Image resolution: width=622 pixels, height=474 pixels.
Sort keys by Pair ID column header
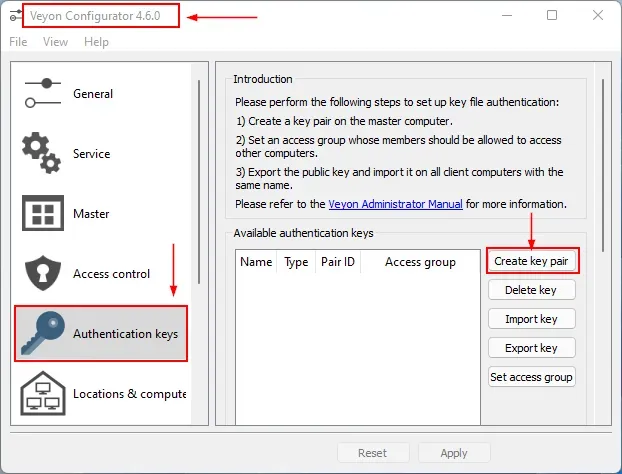[338, 262]
